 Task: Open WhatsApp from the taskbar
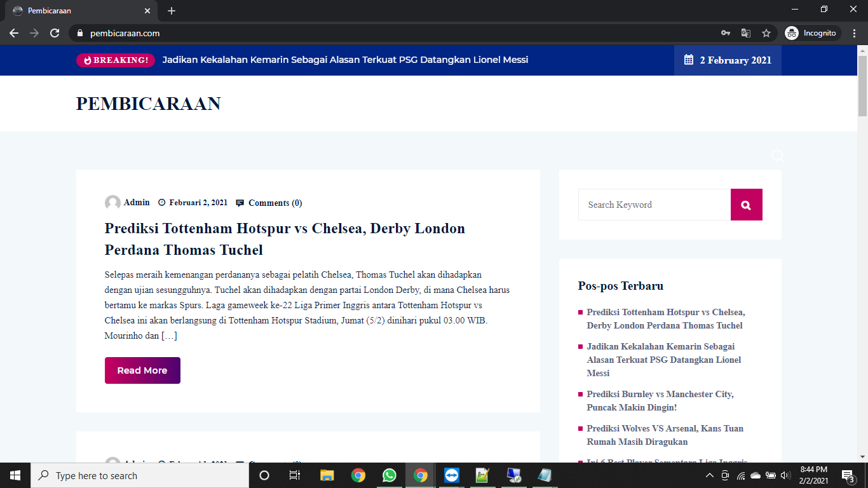click(389, 475)
